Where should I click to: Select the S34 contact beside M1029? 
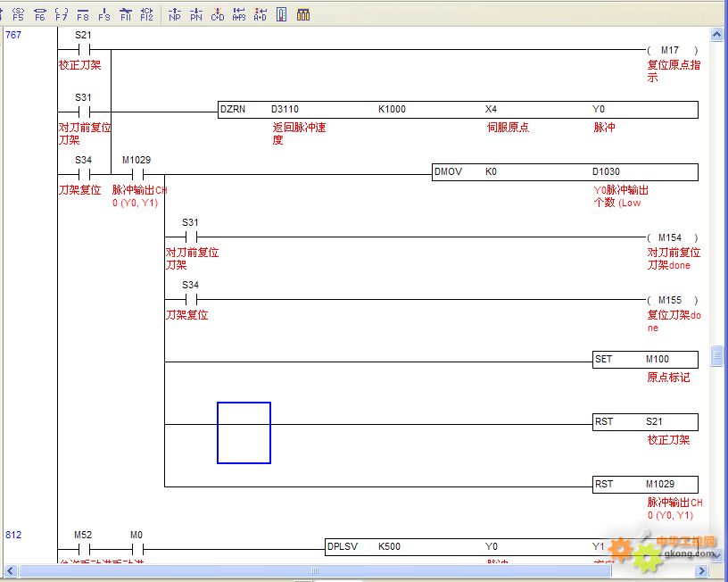click(84, 175)
